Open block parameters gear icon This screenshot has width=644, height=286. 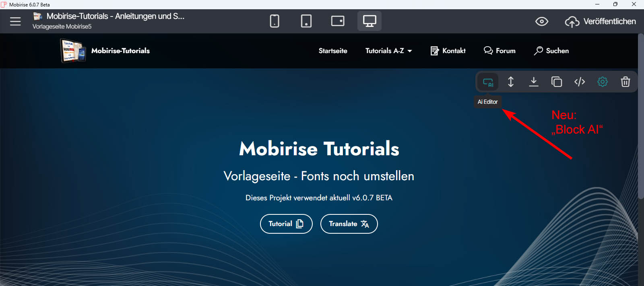click(603, 82)
